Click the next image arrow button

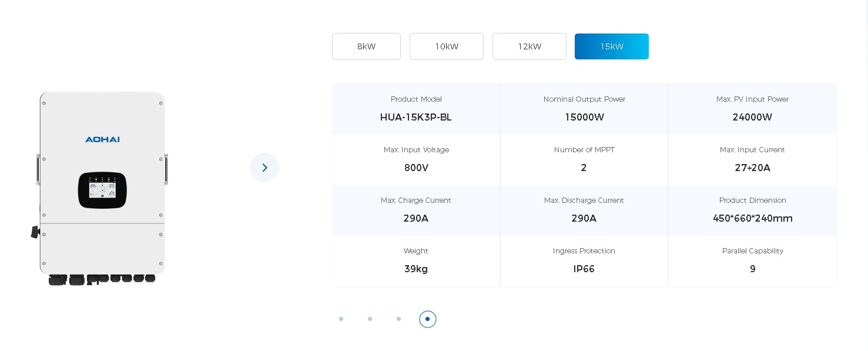pos(264,168)
